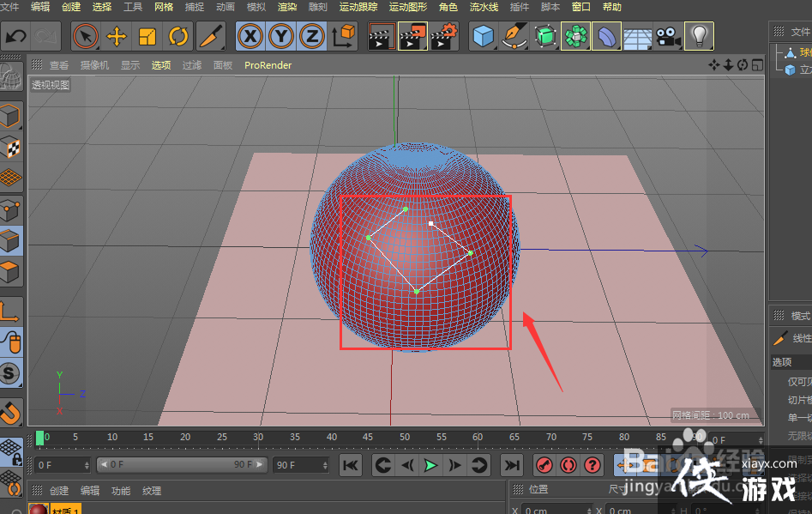Click the go-to-start playback button

point(350,464)
